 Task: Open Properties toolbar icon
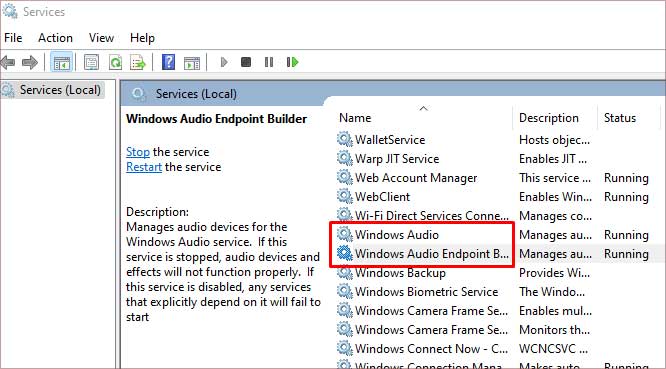(91, 62)
